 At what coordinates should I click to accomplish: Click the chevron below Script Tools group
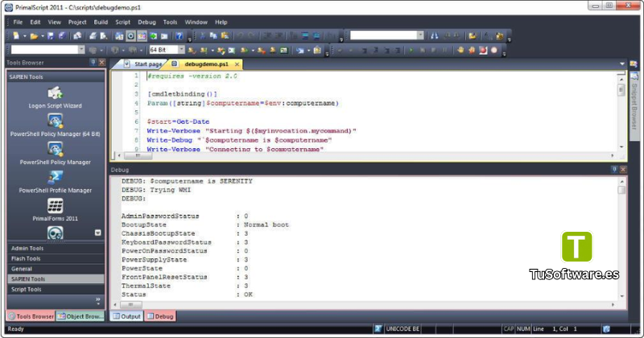click(x=97, y=301)
